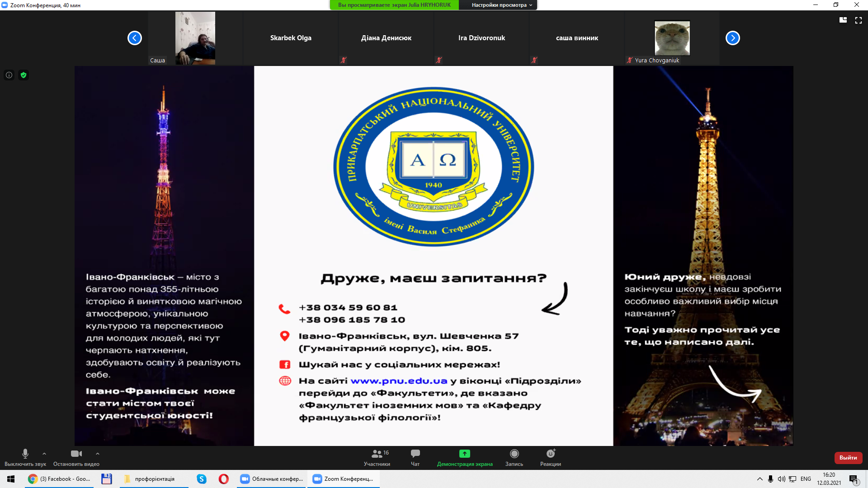Start recording with the Запись button
Screen dimensions: 868x488
click(x=514, y=458)
